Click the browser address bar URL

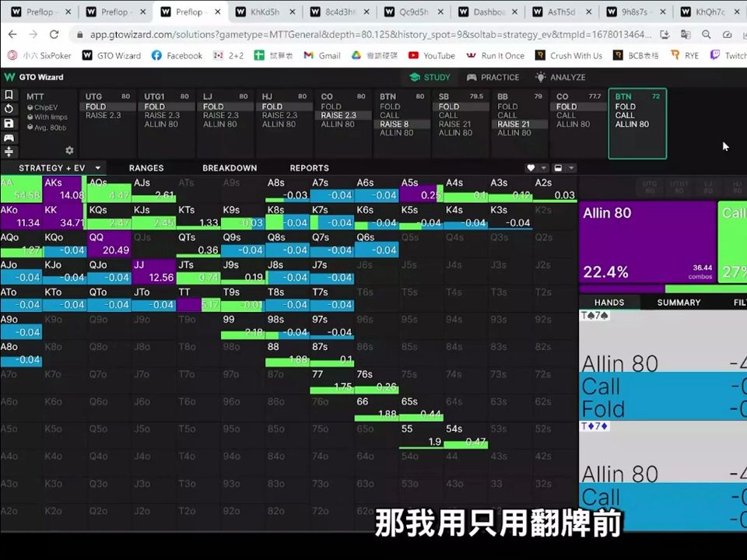coord(370,34)
